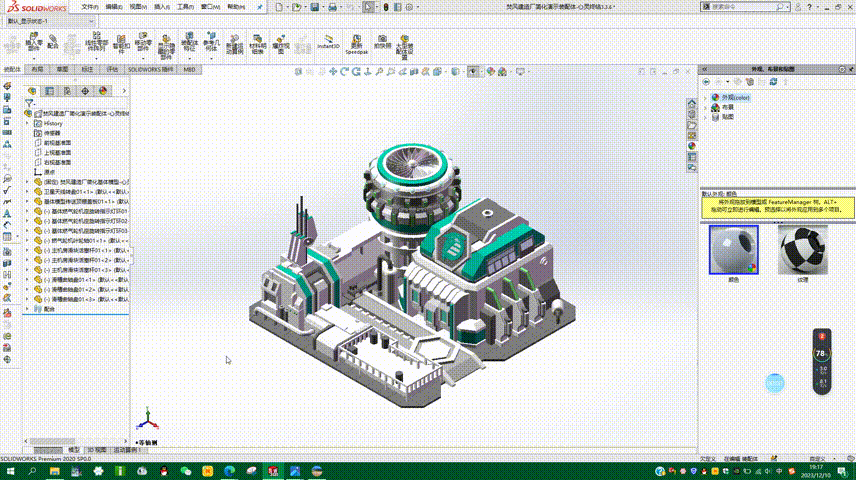This screenshot has height=480, width=856.
Task: Open the 窗口 (Window) menu
Action: (210, 7)
